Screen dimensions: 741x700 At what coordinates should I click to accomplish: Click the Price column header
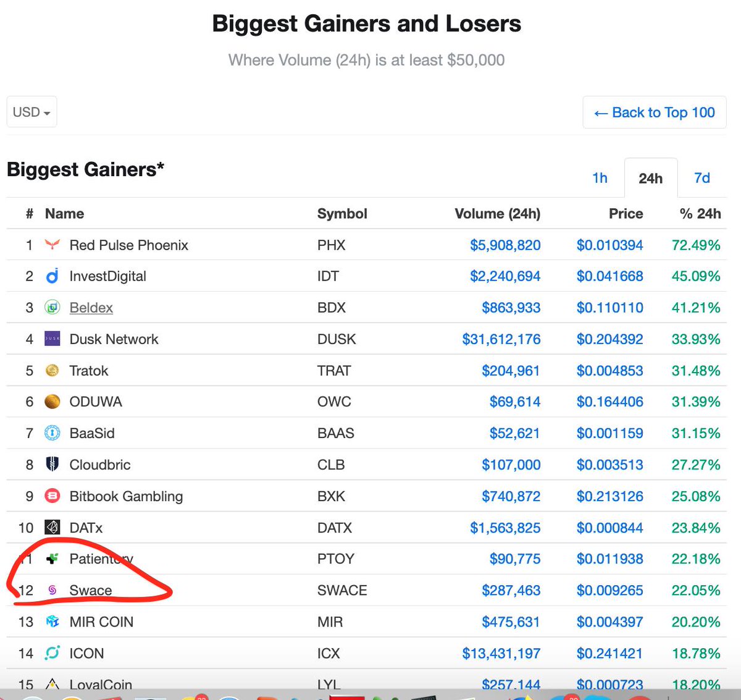pos(626,214)
